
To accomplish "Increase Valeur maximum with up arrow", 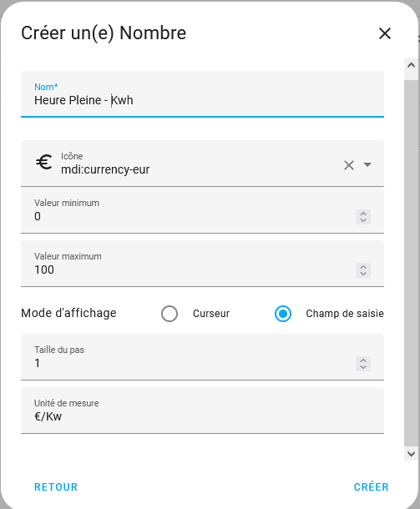I will tap(363, 267).
